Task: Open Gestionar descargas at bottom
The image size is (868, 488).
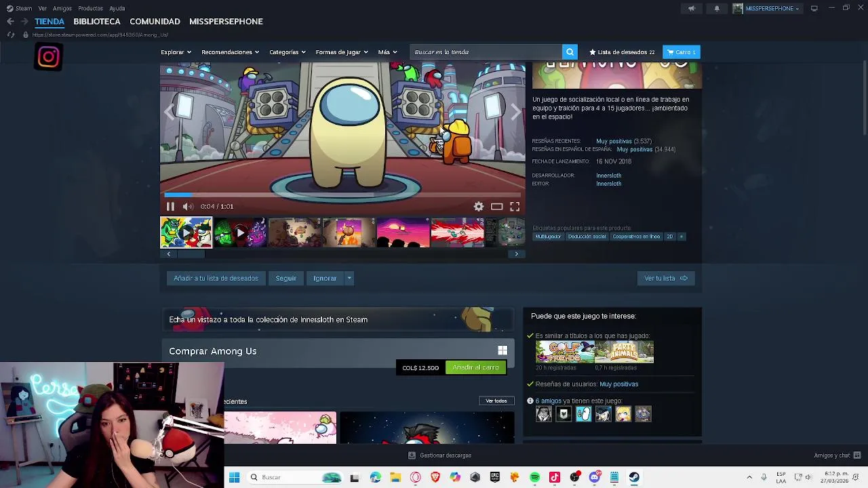Action: coord(440,455)
